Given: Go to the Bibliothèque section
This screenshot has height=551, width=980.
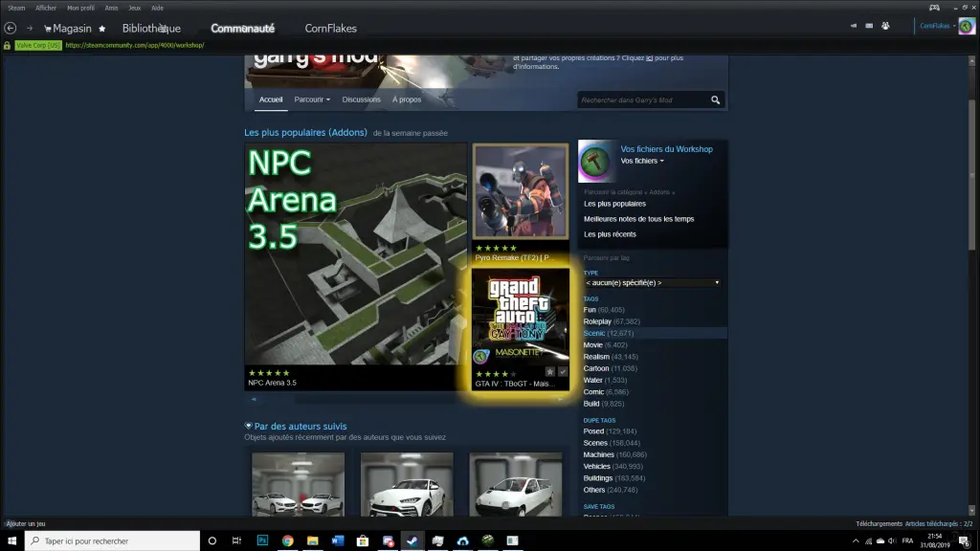Looking at the screenshot, I should (151, 28).
